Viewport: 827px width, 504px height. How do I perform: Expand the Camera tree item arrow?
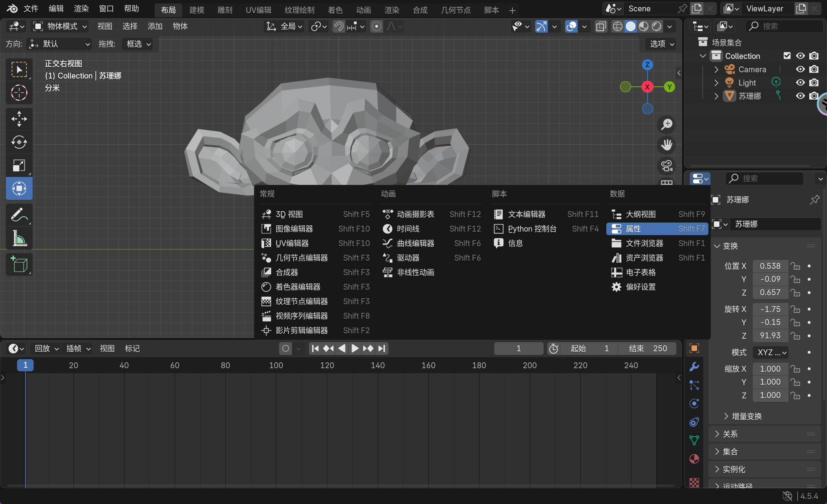coord(716,69)
